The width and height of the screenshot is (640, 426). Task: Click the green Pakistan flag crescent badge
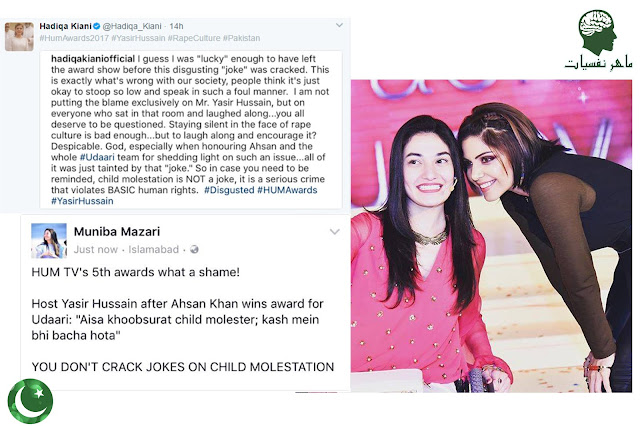[x=30, y=401]
